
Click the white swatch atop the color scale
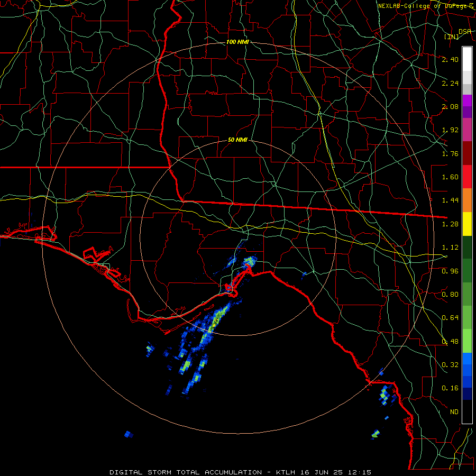pos(467,59)
